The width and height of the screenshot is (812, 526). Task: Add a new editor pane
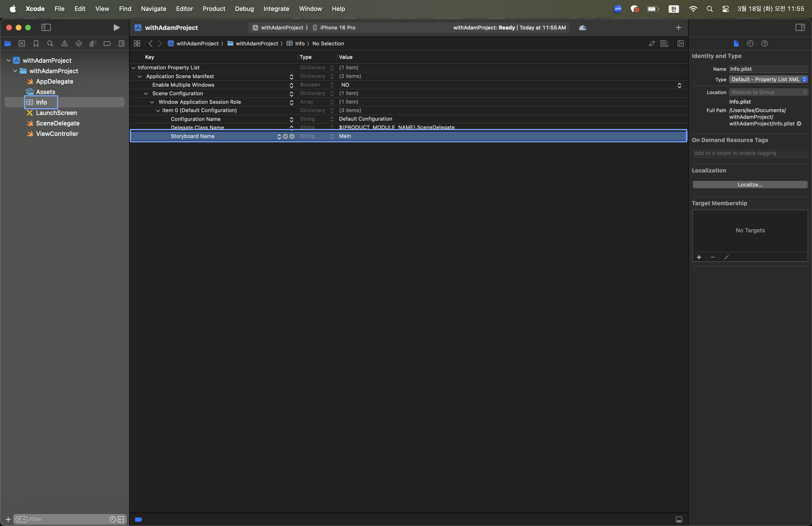681,43
